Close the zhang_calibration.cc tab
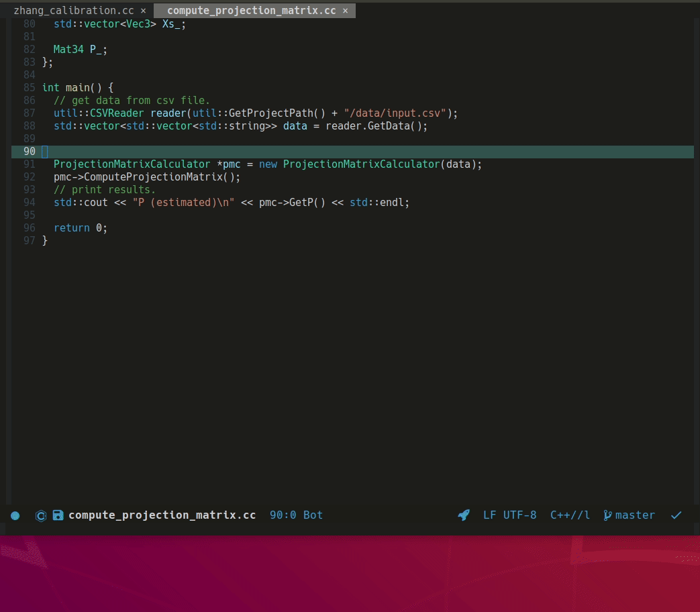 [144, 11]
